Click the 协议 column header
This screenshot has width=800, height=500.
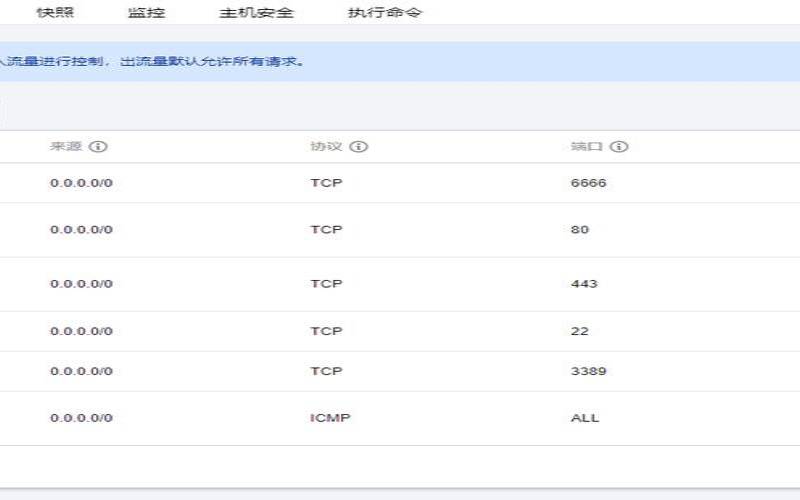pyautogui.click(x=326, y=147)
